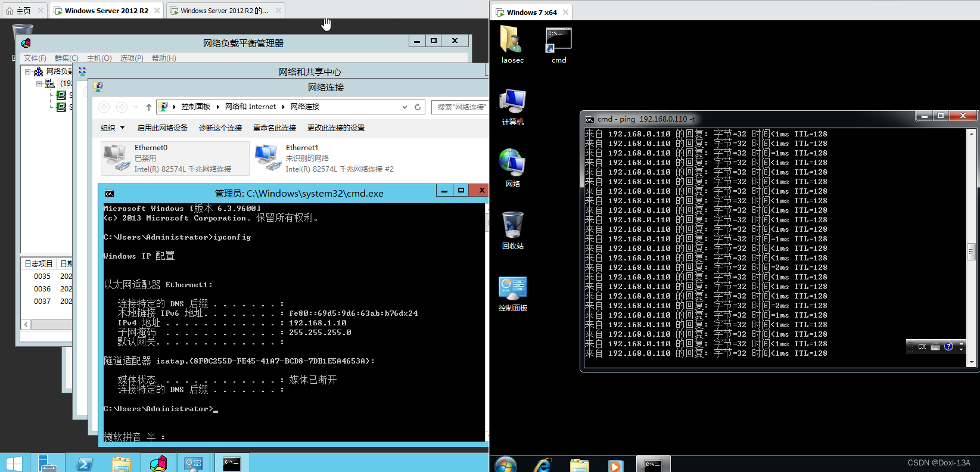Screen dimensions: 980x472
Task: Click 更改此连接的设置 button
Action: pyautogui.click(x=335, y=128)
